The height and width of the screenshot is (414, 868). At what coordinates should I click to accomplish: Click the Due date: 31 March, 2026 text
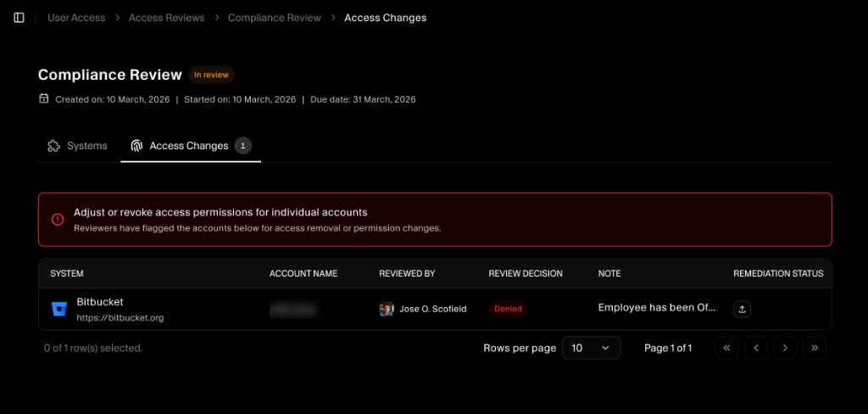(363, 99)
